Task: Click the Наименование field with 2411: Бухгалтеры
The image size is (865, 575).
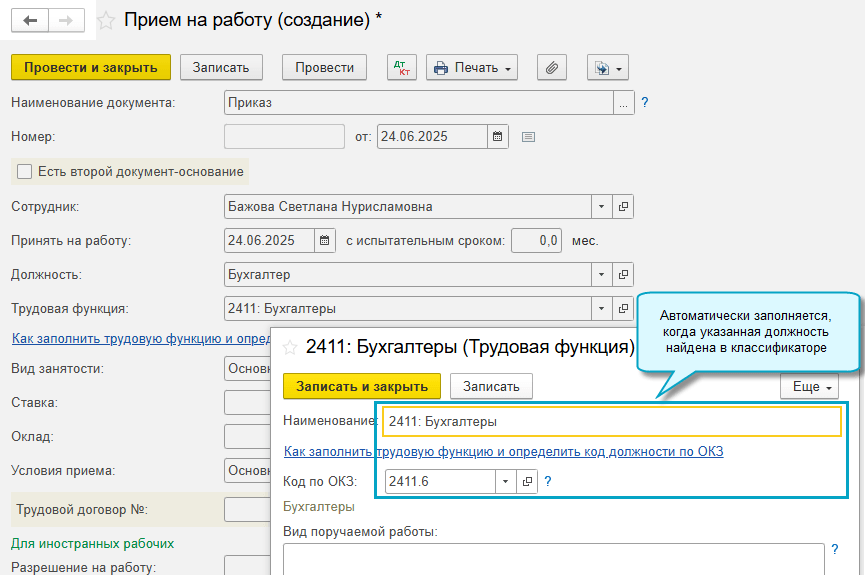Action: [x=611, y=421]
